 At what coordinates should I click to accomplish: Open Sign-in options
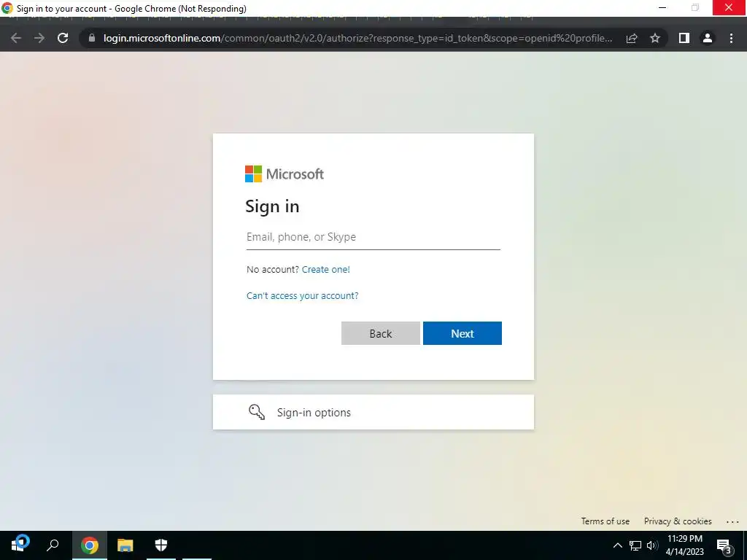(x=373, y=412)
